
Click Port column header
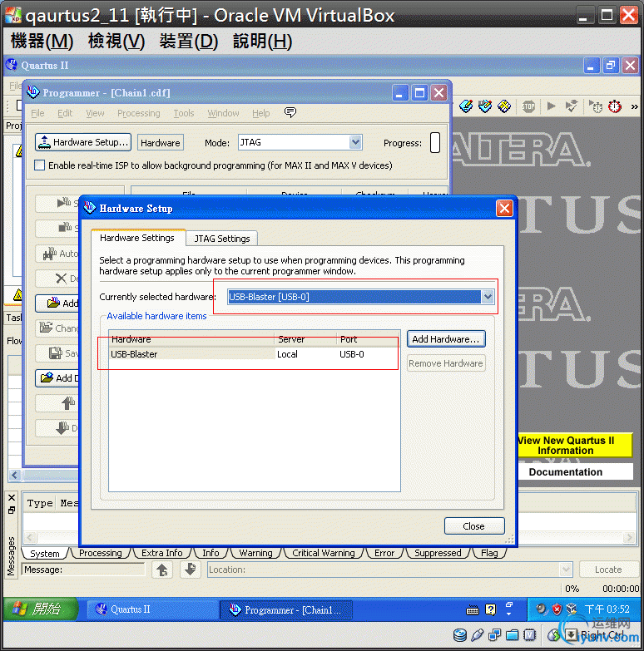pyautogui.click(x=368, y=339)
